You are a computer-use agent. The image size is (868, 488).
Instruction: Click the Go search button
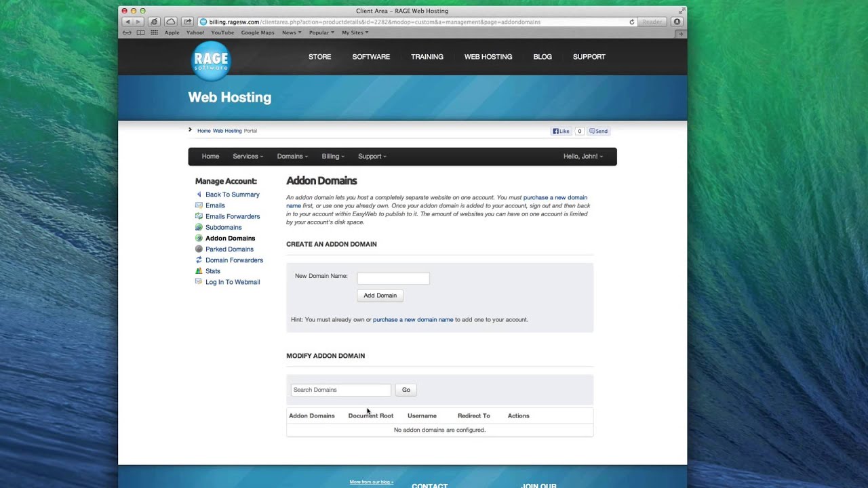point(406,390)
